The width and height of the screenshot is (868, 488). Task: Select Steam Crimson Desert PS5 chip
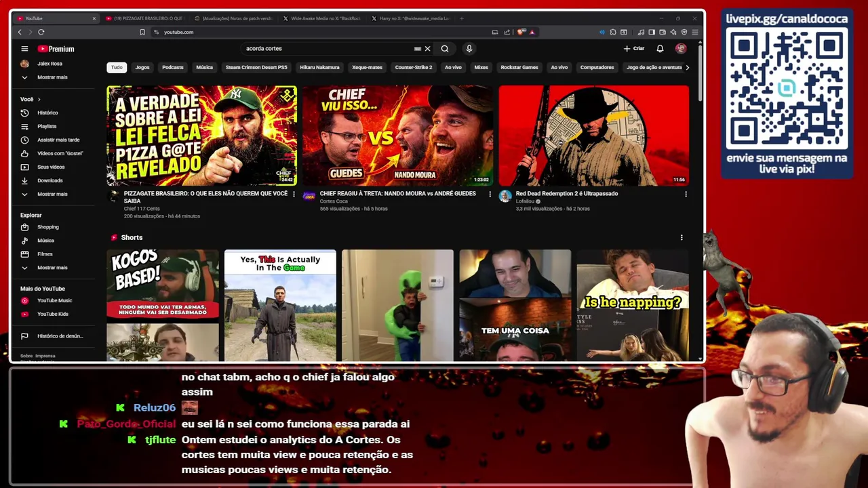point(256,67)
